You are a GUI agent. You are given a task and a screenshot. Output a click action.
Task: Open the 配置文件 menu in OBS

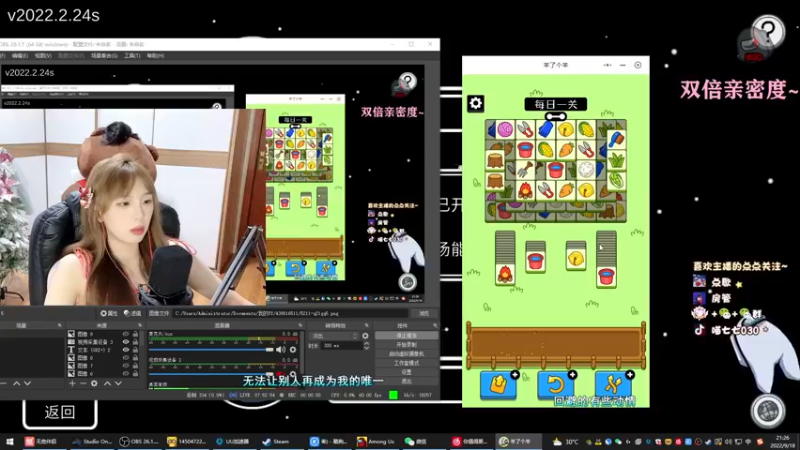(71, 56)
